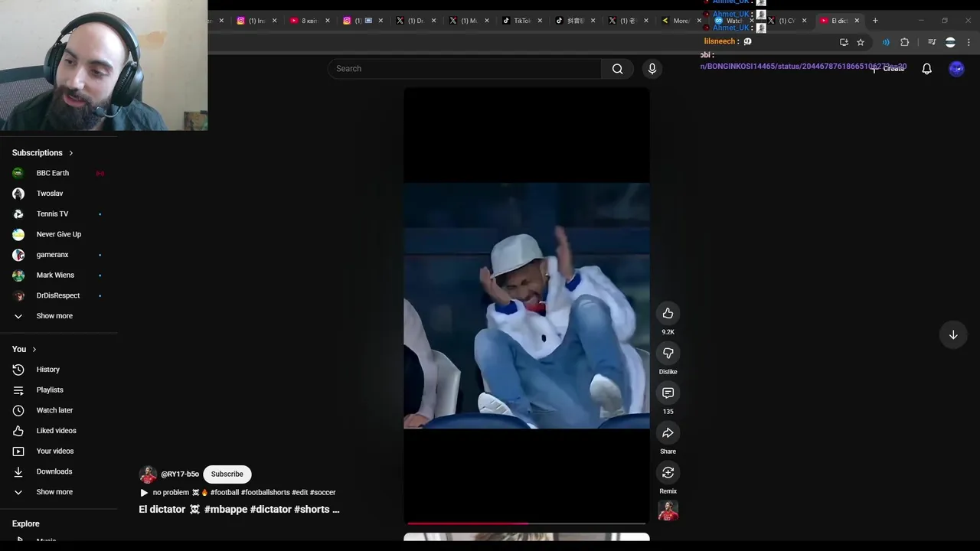Open @RY17-b5o channel avatar
Viewport: 980px width, 551px height.
(x=148, y=474)
